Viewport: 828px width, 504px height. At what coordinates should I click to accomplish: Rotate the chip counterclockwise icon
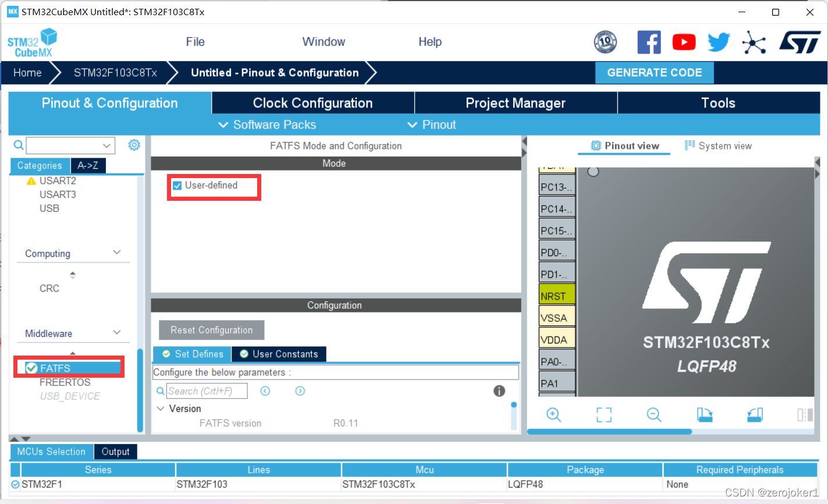(755, 415)
